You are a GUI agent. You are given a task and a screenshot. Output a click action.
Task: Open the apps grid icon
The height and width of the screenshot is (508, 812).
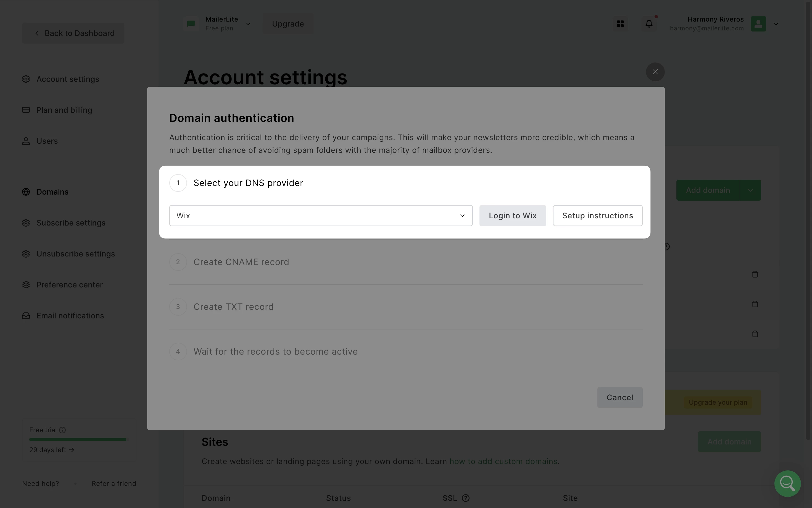[620, 24]
